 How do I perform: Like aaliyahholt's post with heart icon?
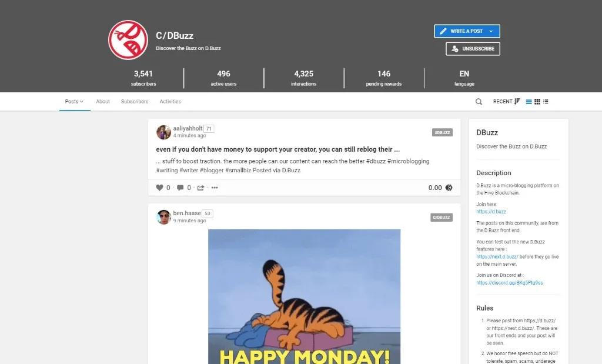160,188
